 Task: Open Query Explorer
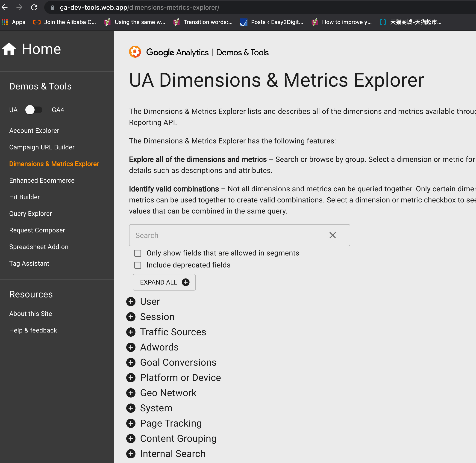(31, 214)
